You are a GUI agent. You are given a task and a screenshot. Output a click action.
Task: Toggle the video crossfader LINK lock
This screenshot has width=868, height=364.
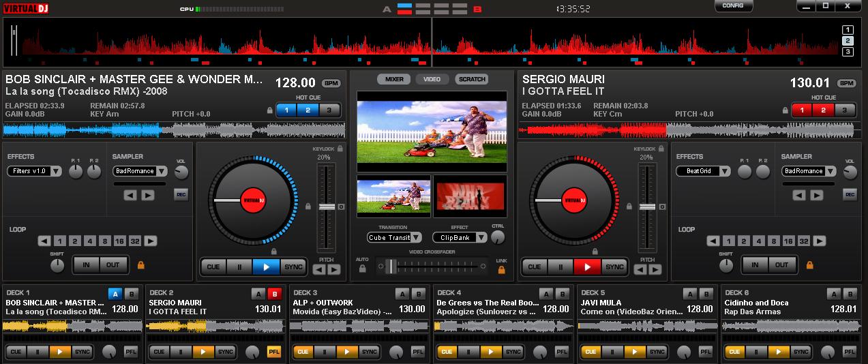(x=502, y=270)
